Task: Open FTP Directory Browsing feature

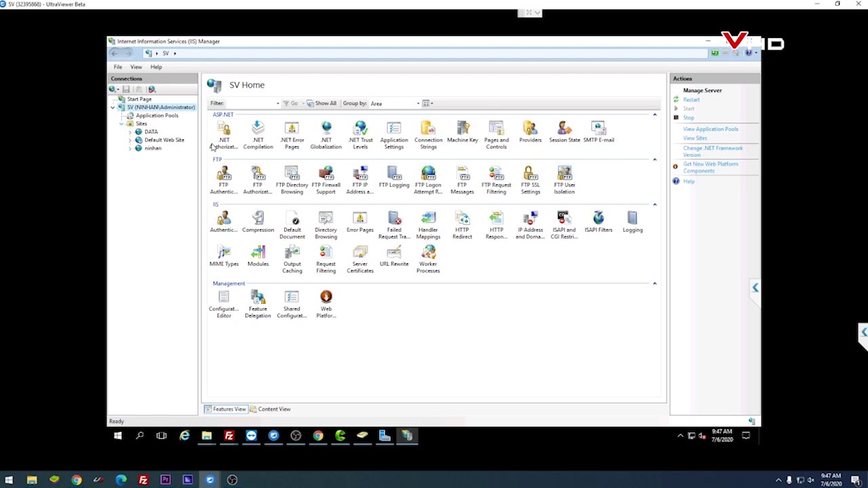Action: pyautogui.click(x=292, y=180)
